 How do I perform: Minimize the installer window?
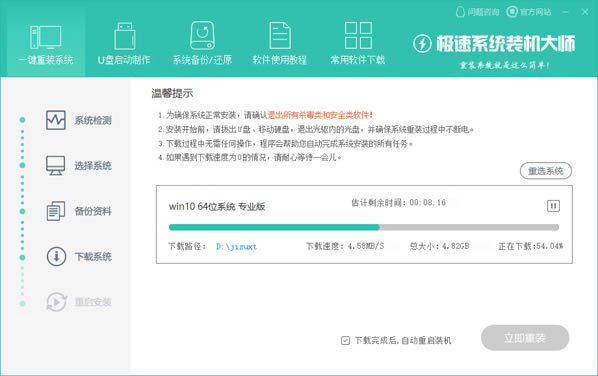pos(565,12)
